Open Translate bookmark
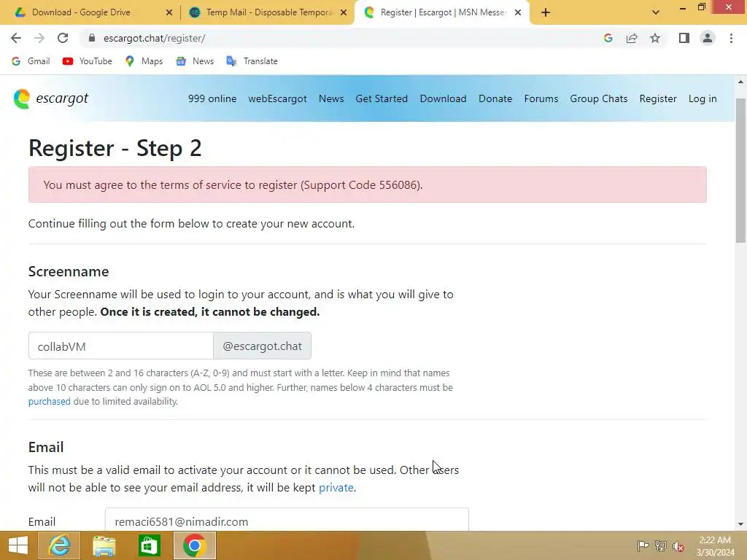 252,61
